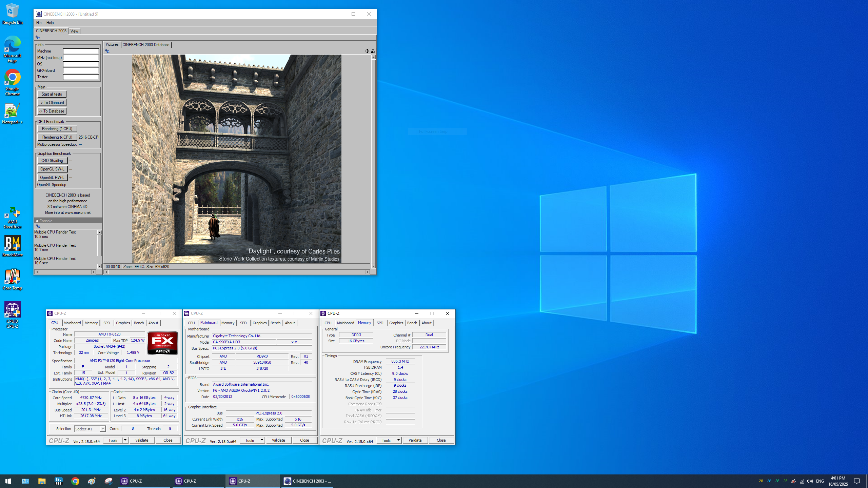Open the Recycle Bin desktop icon
Viewport: 868px width, 488px height.
tap(13, 14)
